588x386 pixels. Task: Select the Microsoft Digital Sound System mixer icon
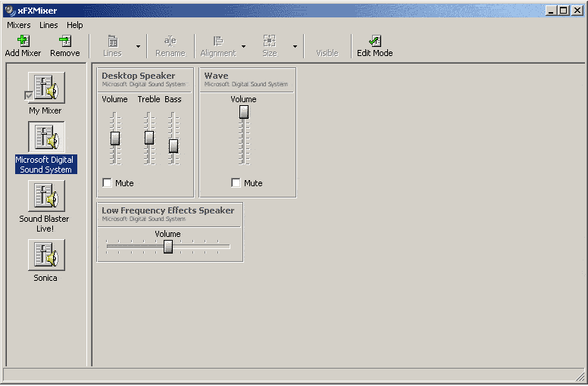[46, 137]
